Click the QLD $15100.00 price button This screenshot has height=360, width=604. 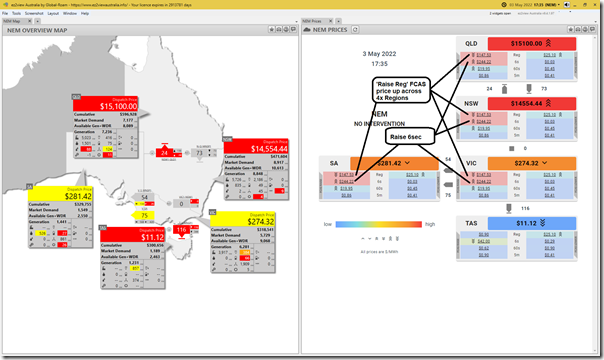click(532, 44)
